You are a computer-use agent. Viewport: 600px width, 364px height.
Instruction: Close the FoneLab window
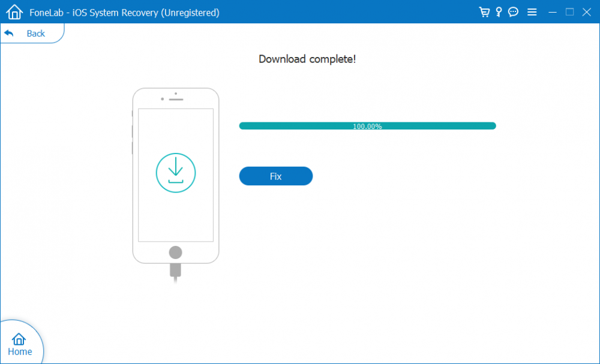tap(587, 12)
